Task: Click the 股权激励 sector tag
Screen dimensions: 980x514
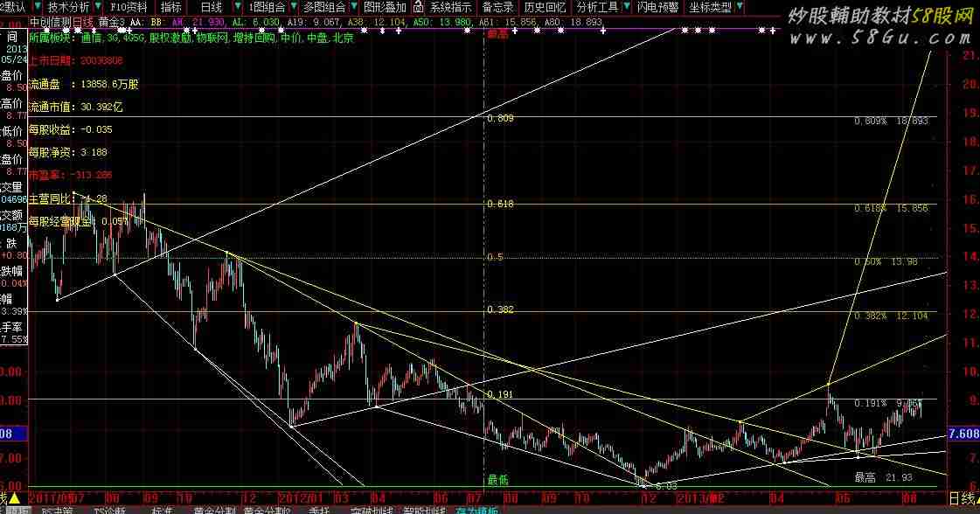Action: pos(170,38)
